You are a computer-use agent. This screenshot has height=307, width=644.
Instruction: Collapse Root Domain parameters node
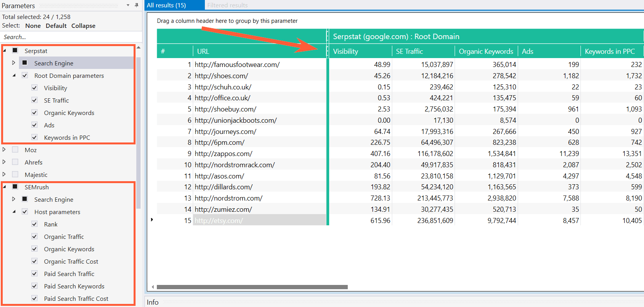pos(14,75)
